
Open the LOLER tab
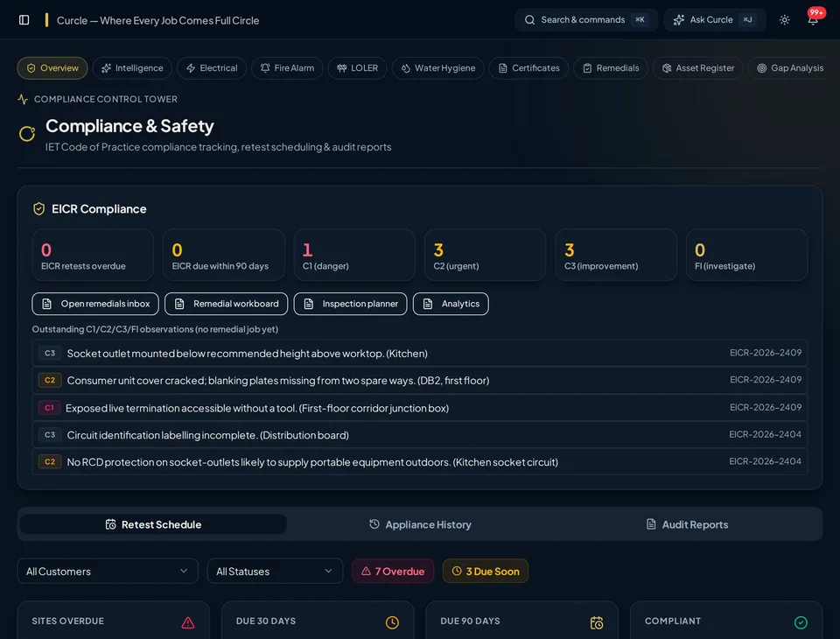pyautogui.click(x=357, y=68)
